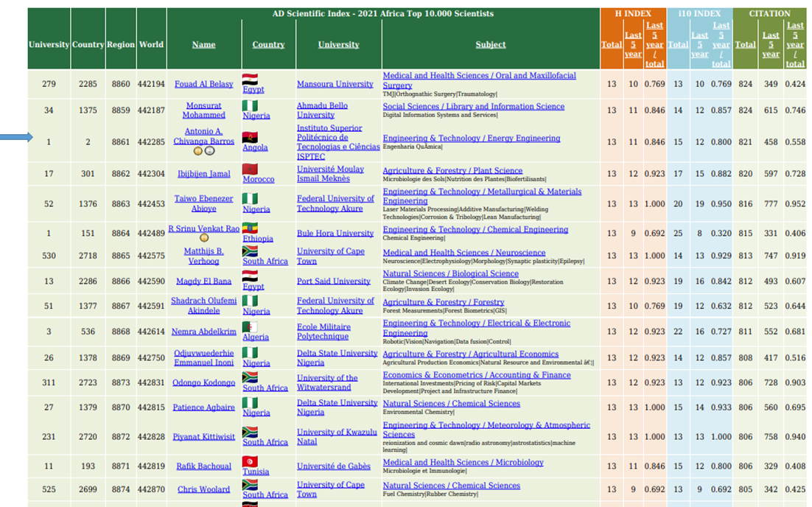Open the Ecole Militaire Polytechnique link
812x507 pixels.
pos(323,332)
